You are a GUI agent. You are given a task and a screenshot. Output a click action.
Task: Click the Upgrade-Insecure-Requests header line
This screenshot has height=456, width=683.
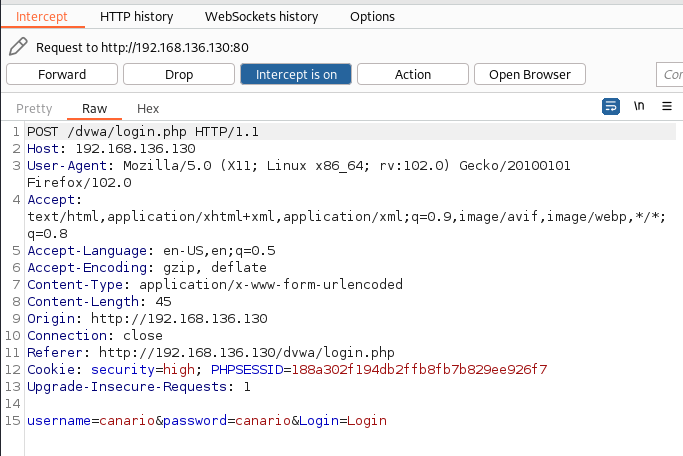pyautogui.click(x=139, y=386)
